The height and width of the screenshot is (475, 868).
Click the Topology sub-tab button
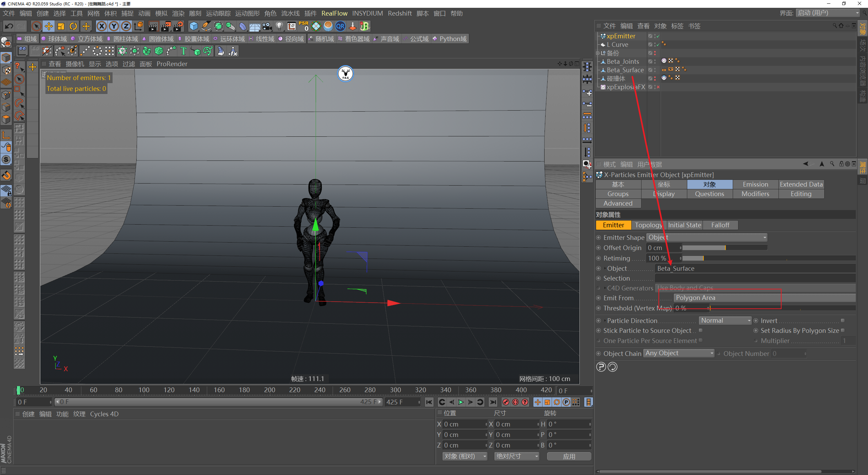click(648, 225)
